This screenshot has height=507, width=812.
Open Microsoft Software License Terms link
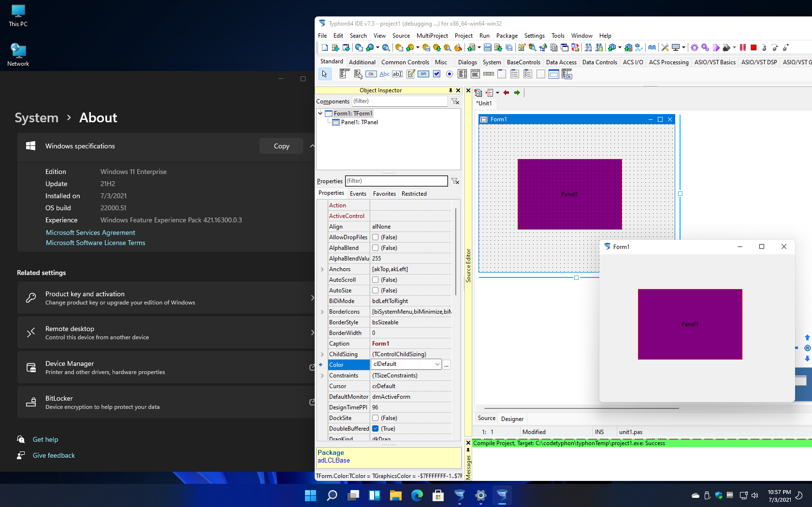[96, 243]
